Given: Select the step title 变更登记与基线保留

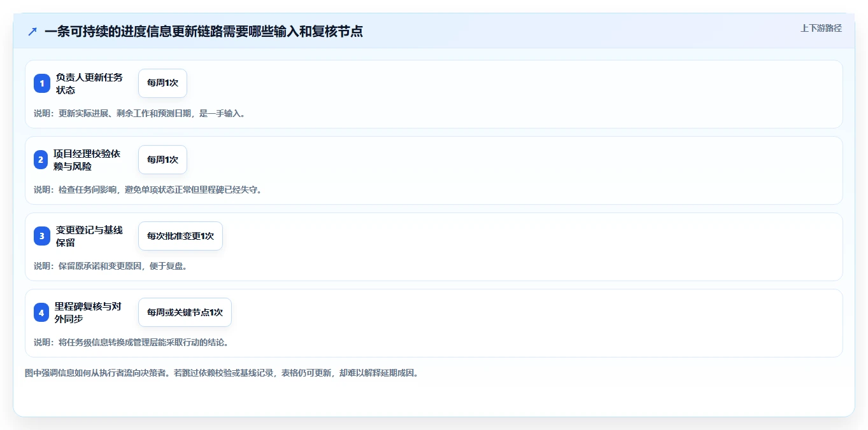Looking at the screenshot, I should [89, 236].
